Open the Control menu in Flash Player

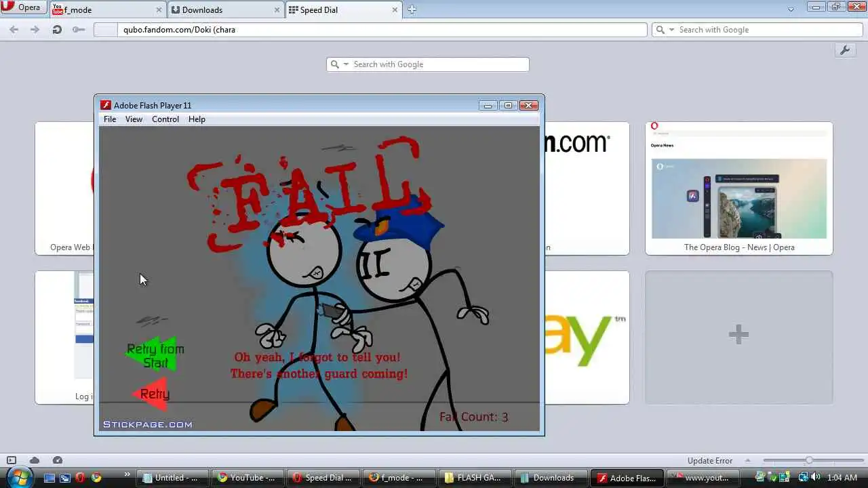coord(165,119)
